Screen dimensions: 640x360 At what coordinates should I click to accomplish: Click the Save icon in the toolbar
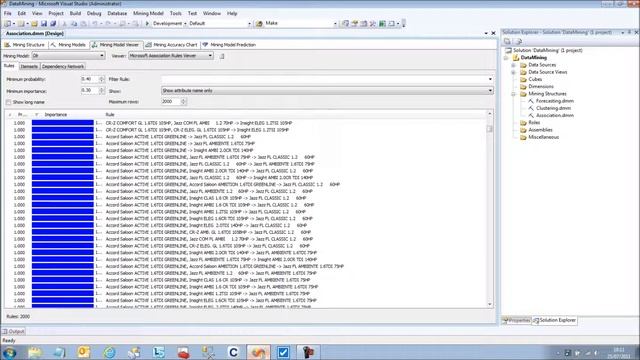(44, 24)
